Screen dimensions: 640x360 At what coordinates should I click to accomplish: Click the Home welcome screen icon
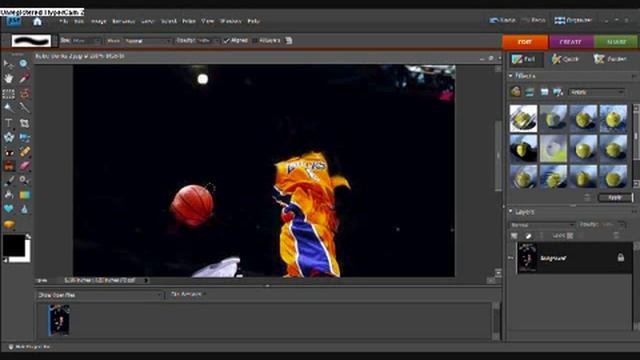[37, 21]
